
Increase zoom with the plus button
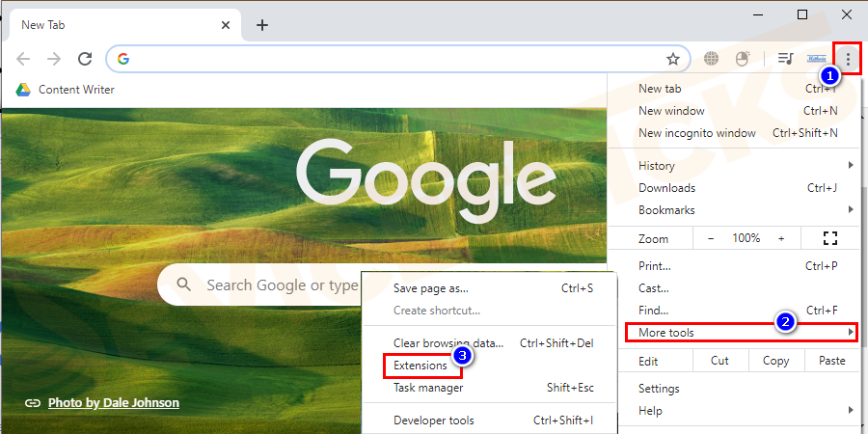[781, 238]
